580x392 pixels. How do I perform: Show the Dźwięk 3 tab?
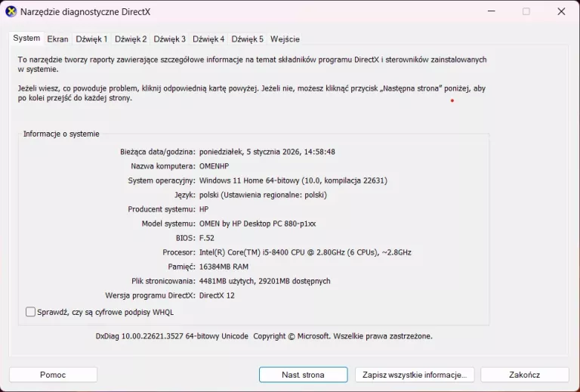[169, 39]
